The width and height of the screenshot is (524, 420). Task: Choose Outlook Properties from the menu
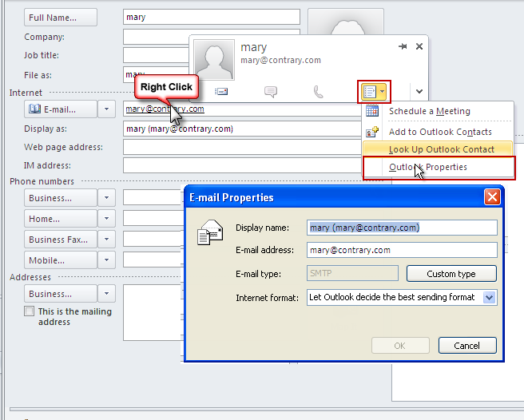[428, 167]
